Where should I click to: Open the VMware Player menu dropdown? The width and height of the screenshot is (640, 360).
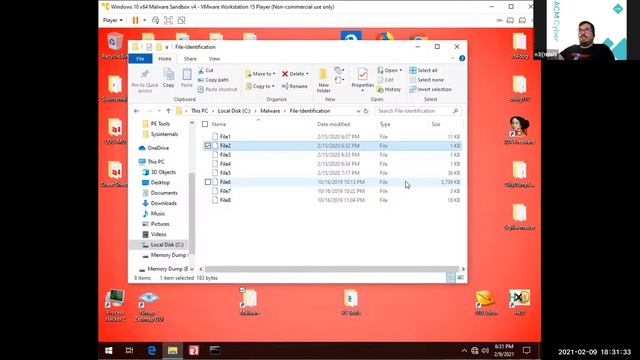tap(112, 20)
